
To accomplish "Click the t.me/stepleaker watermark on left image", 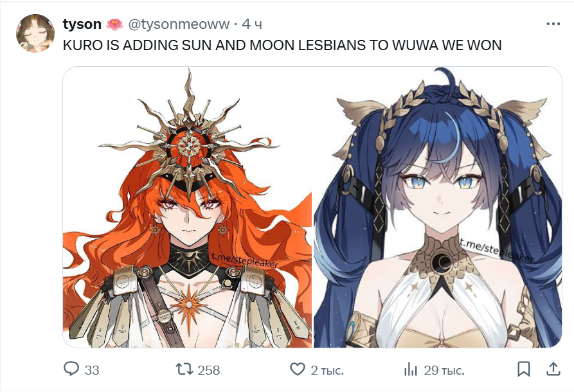I will pyautogui.click(x=244, y=261).
